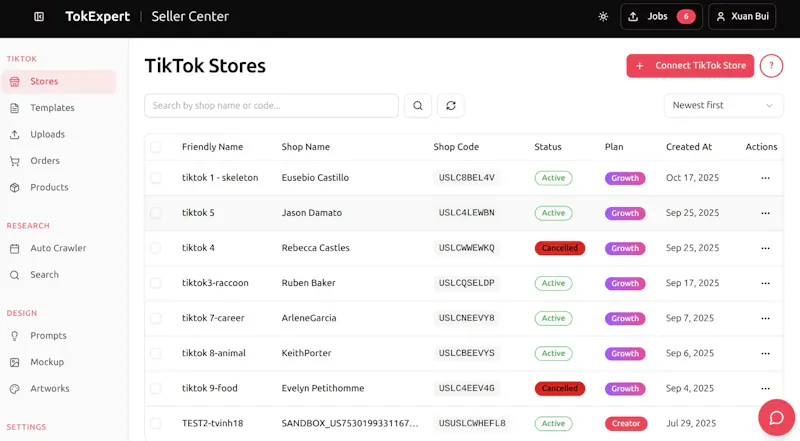Open Xuan Bui user menu

[x=742, y=17]
